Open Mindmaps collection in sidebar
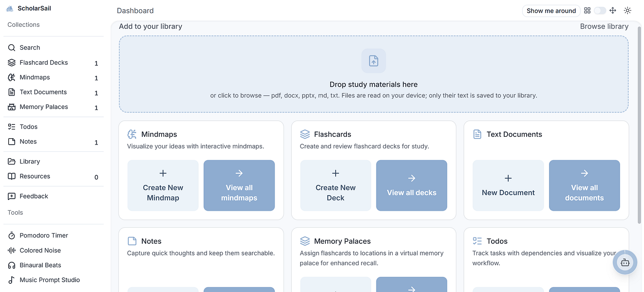Image resolution: width=644 pixels, height=292 pixels. tap(54, 77)
